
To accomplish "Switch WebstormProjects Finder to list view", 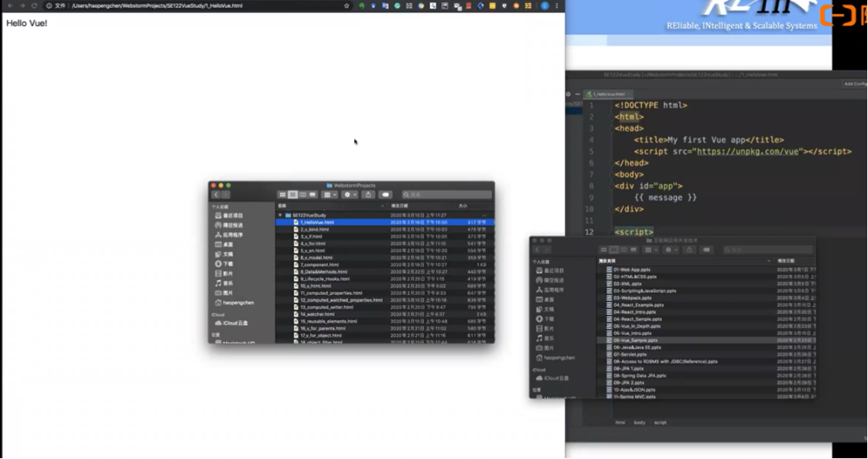I will (293, 195).
